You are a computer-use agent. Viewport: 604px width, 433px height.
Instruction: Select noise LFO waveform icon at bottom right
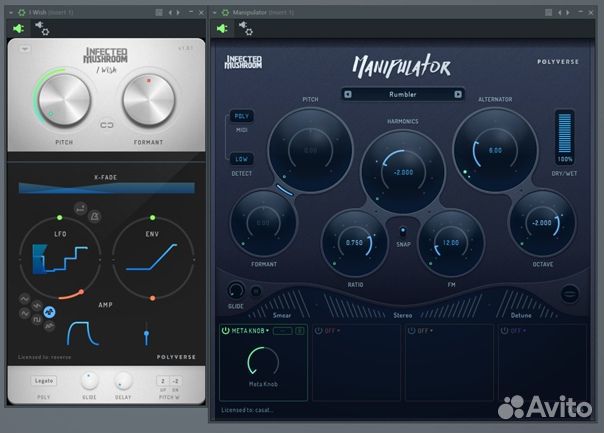pyautogui.click(x=49, y=326)
